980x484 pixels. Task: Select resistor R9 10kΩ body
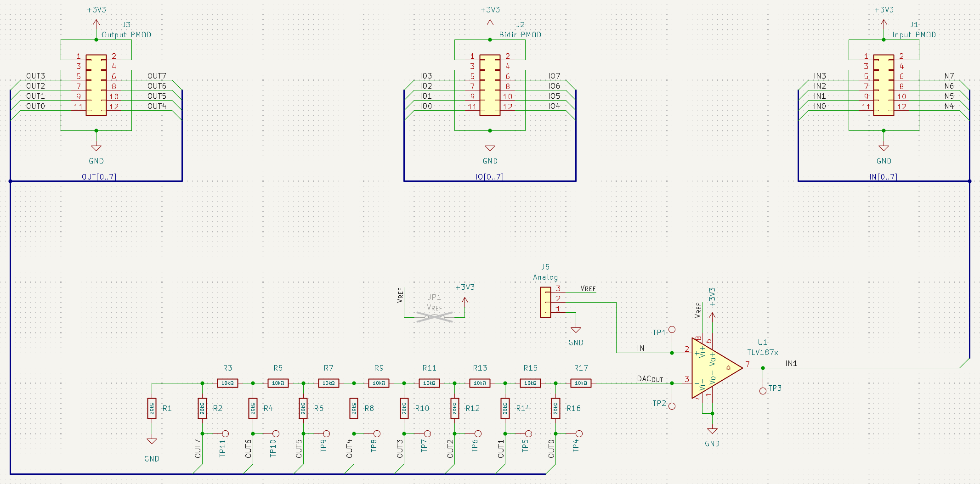point(379,383)
